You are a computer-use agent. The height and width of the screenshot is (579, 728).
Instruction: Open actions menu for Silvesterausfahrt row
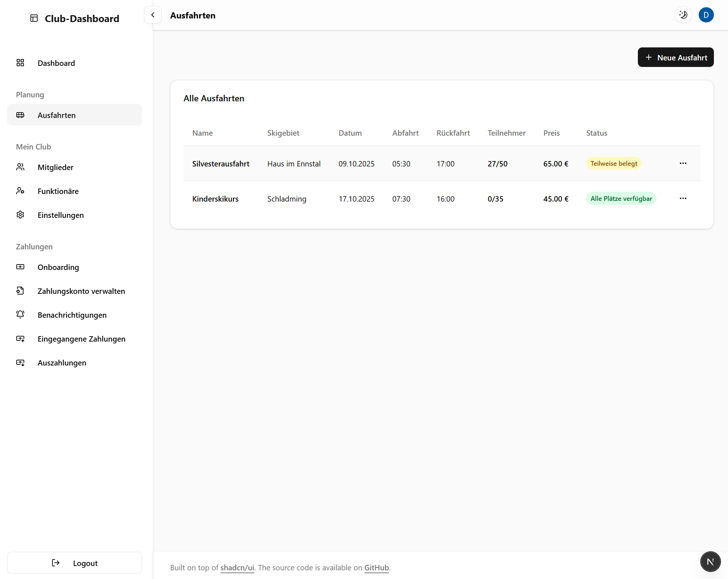click(683, 164)
